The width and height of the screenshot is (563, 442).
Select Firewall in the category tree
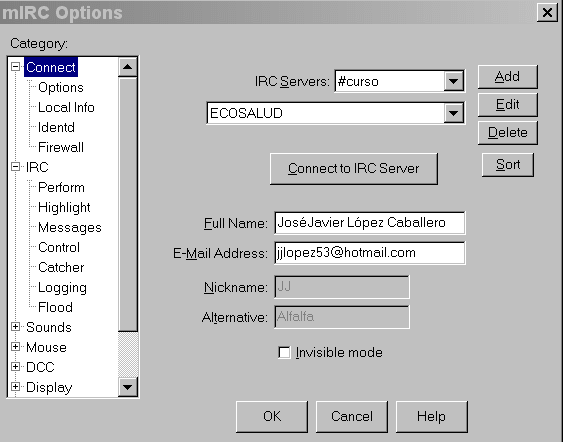pyautogui.click(x=61, y=147)
